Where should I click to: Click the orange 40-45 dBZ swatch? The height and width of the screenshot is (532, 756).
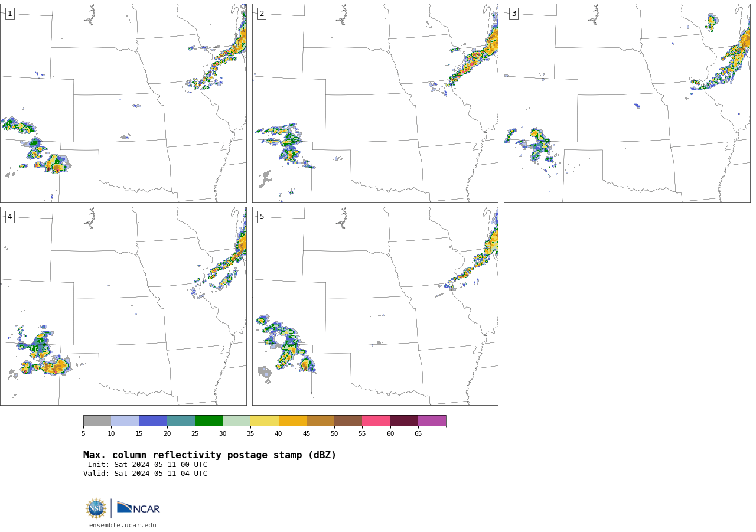point(292,420)
